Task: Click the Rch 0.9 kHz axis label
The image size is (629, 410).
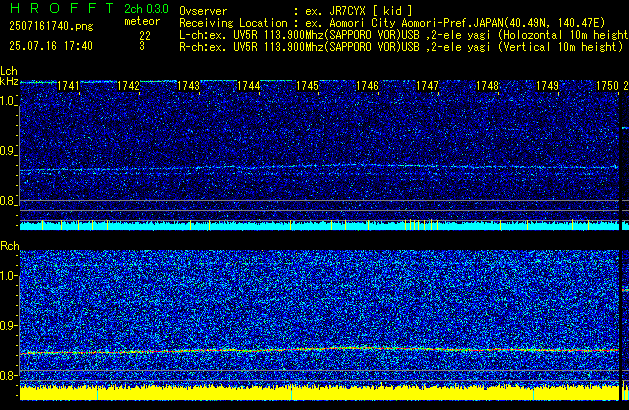Action: pyautogui.click(x=8, y=325)
